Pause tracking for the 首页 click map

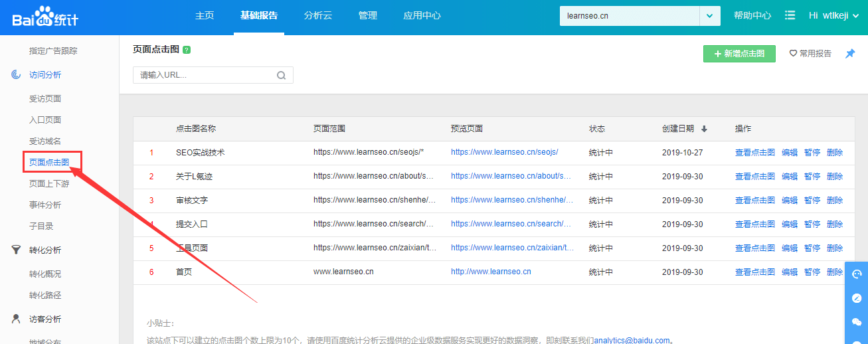click(812, 272)
